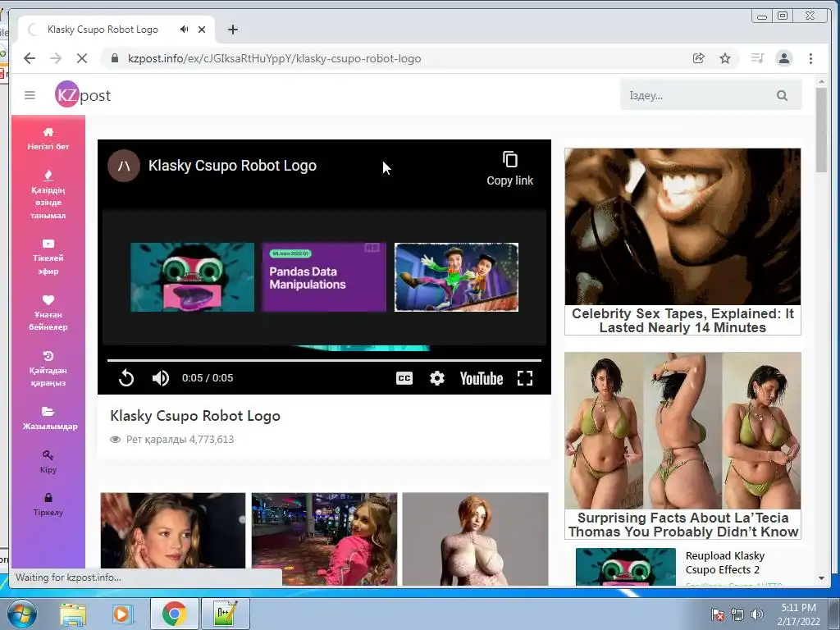The width and height of the screenshot is (840, 630).
Task: Open Қайтадан қараңыз watch history
Action: point(48,369)
